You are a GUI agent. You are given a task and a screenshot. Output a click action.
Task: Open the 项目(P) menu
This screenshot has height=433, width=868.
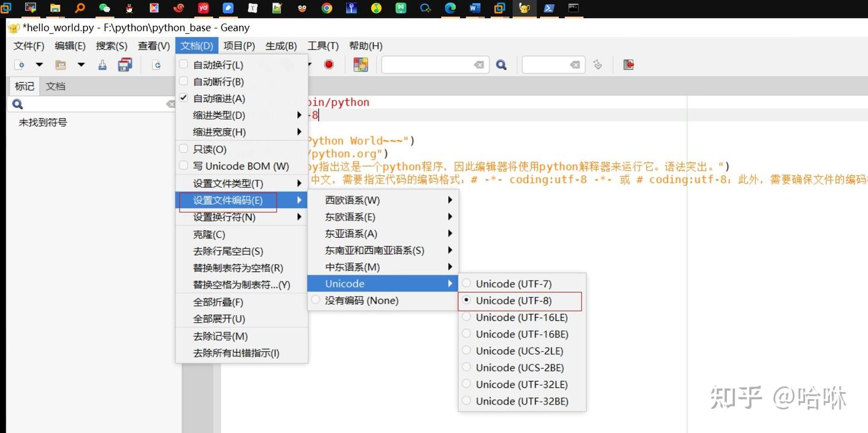click(x=239, y=46)
